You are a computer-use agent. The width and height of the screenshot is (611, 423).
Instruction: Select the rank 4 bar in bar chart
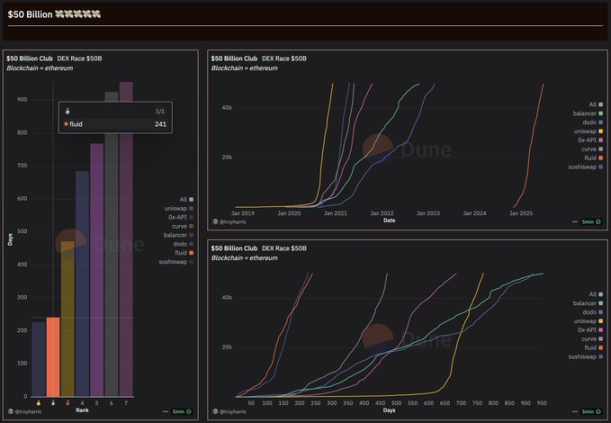point(82,284)
